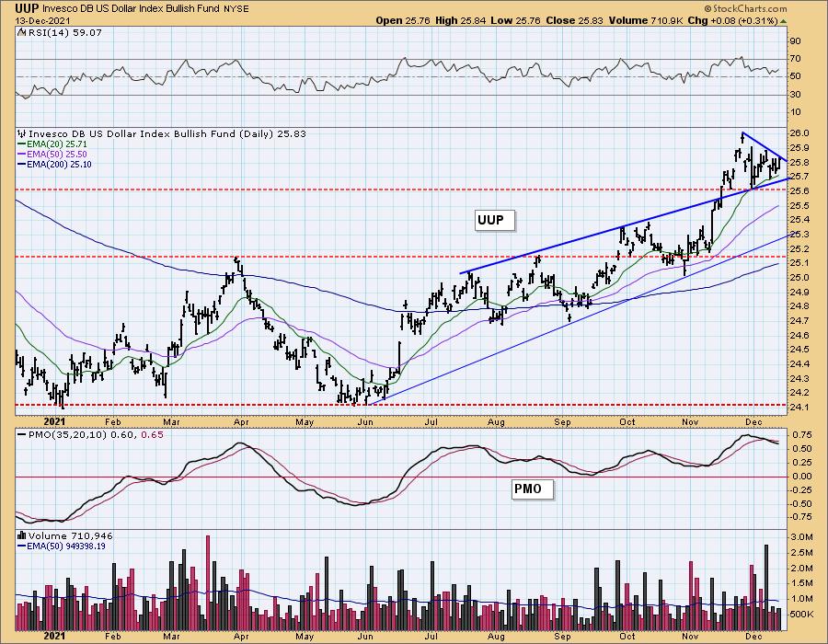Screen dimensions: 828x644
Task: Click the PMO -0.75 axis label
Action: coord(800,517)
